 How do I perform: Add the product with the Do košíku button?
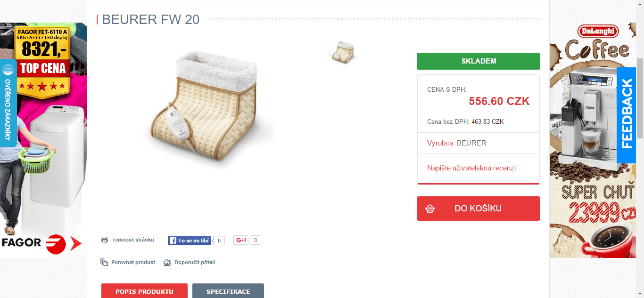(479, 209)
